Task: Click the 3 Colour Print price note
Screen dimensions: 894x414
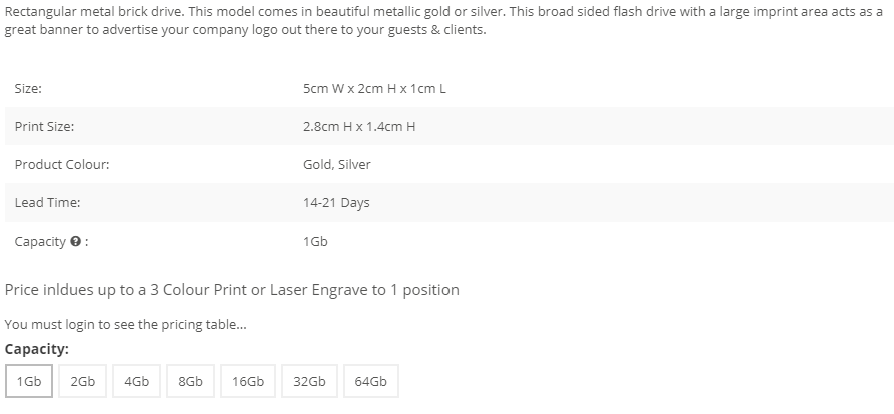Action: (x=232, y=290)
